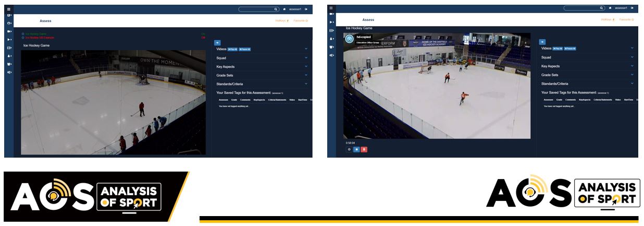Screen dimensions: 644x226
Task: Click the Assess heading in right window
Action: pyautogui.click(x=368, y=20)
